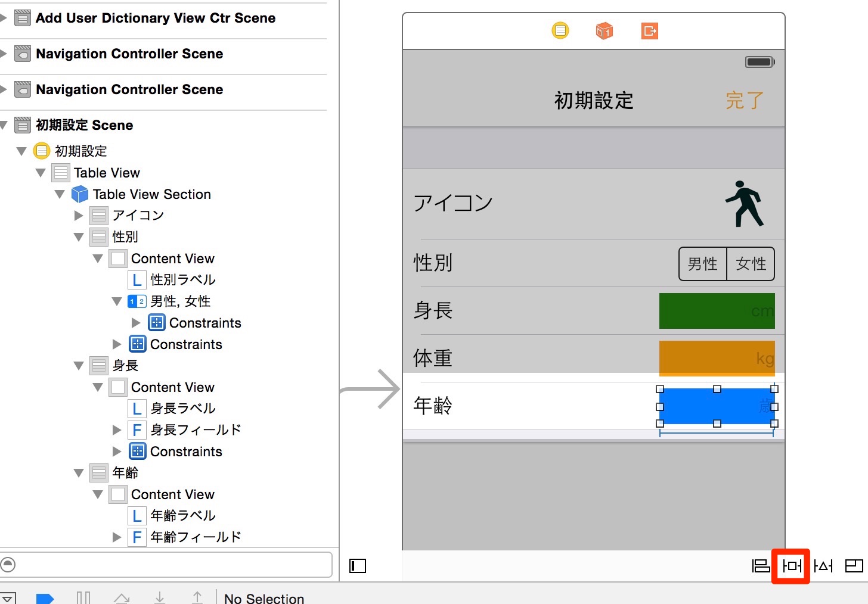The image size is (868, 604).
Task: Select the green 身長 cm text field
Action: point(717,311)
